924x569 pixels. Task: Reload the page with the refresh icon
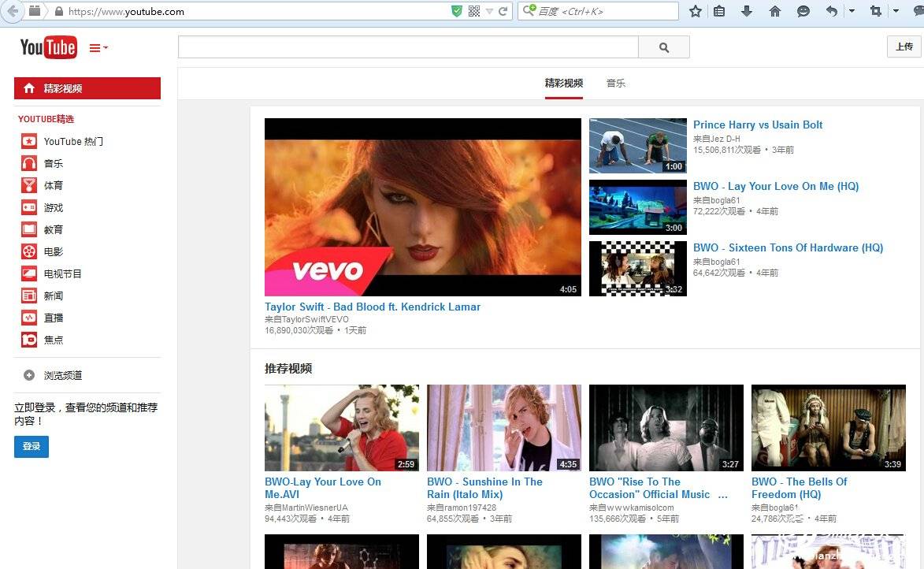(x=503, y=11)
